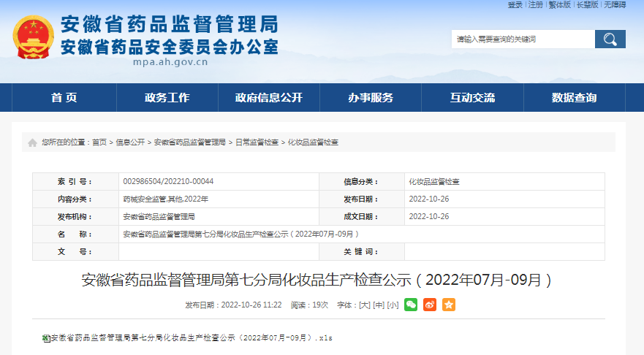Image resolution: width=644 pixels, height=355 pixels.
Task: Click the 成文日期 value 2022-10-26
Action: pyautogui.click(x=429, y=217)
